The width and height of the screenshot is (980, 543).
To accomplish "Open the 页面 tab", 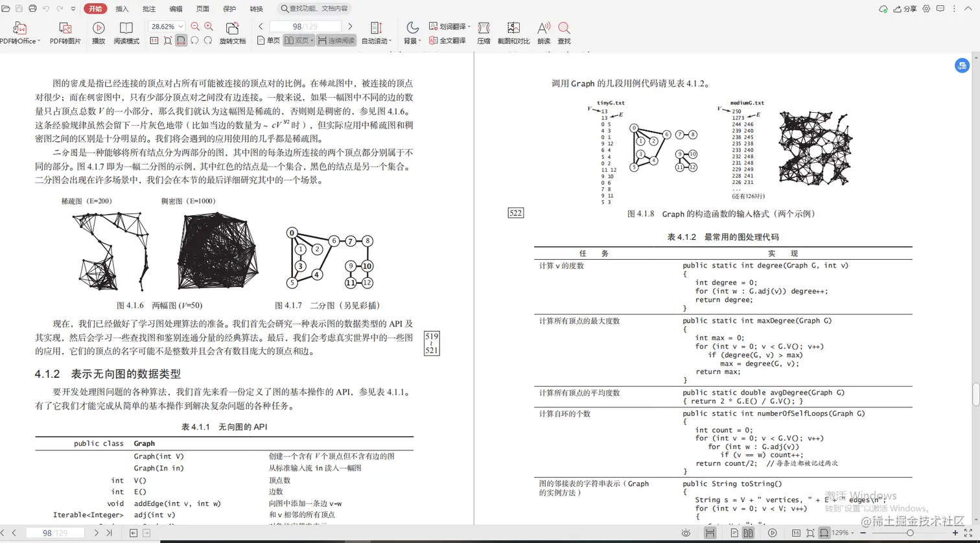I will click(203, 9).
